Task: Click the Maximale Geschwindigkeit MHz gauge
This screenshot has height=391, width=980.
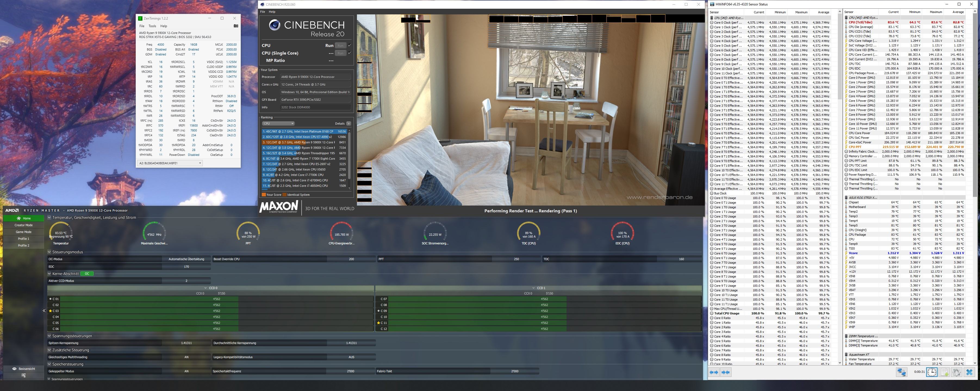Action: coord(154,233)
